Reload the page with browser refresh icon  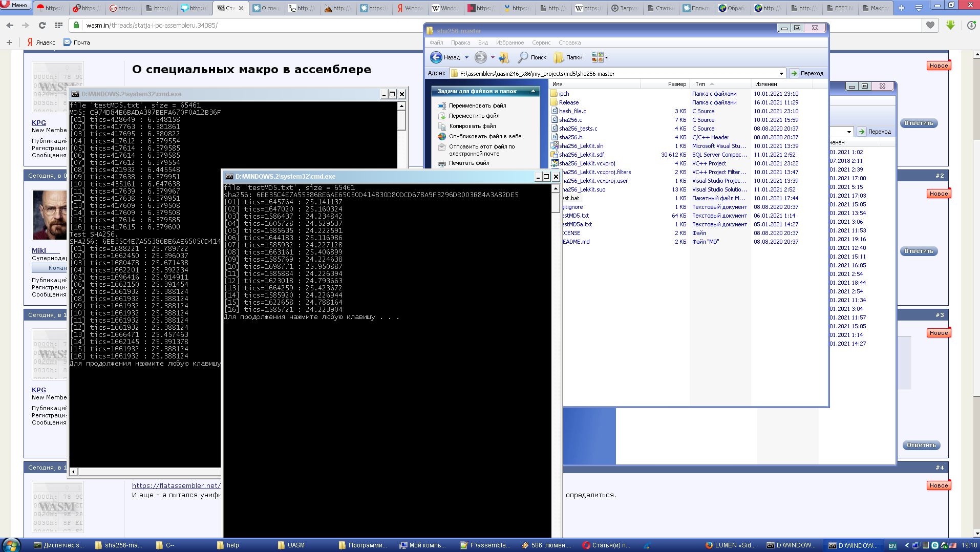tap(42, 25)
